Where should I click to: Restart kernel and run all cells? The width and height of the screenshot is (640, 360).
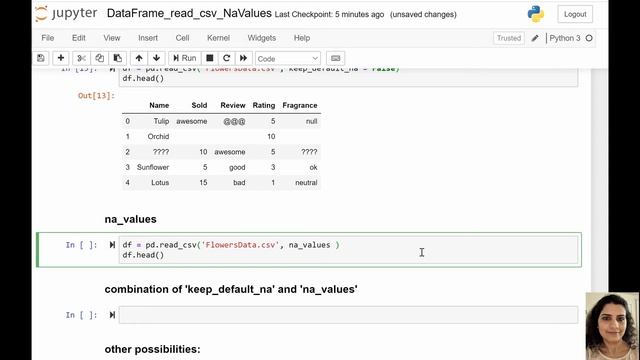click(243, 58)
